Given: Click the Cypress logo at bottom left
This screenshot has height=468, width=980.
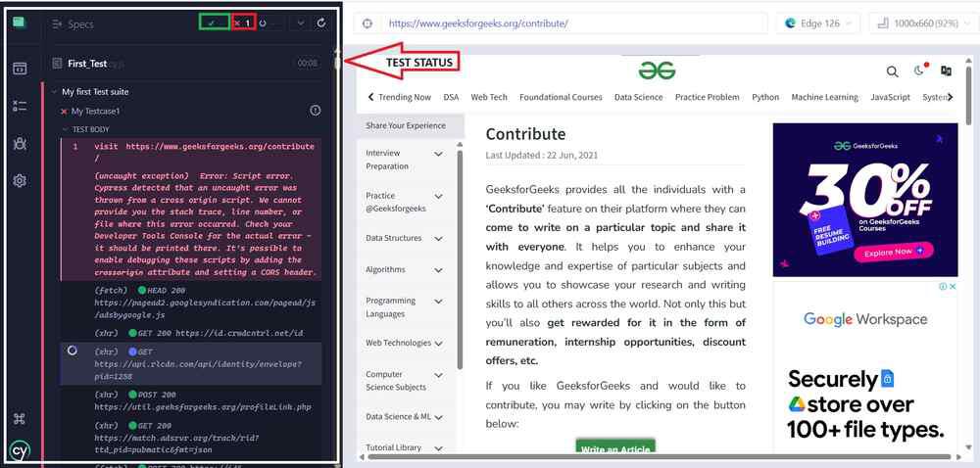Looking at the screenshot, I should pos(20,451).
